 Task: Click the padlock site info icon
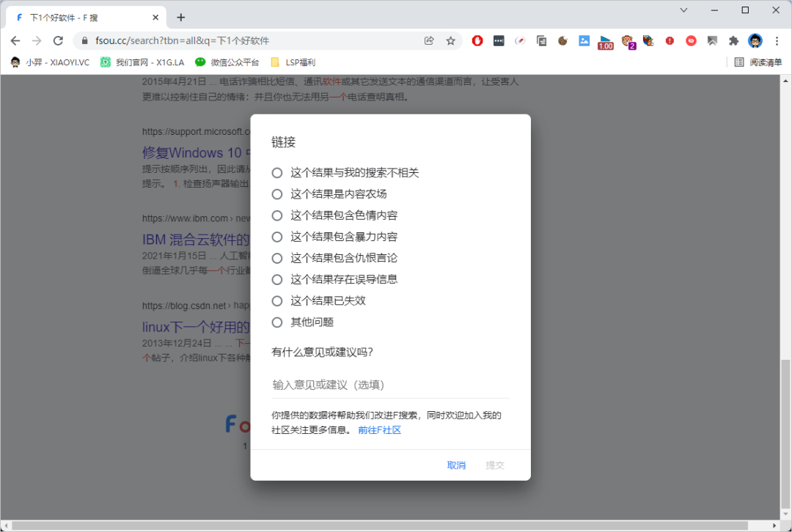[x=84, y=41]
